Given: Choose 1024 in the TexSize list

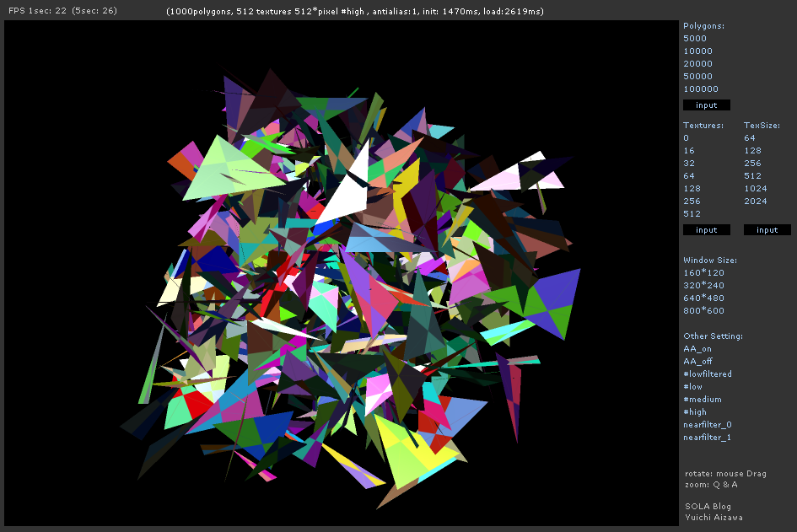Looking at the screenshot, I should (756, 189).
